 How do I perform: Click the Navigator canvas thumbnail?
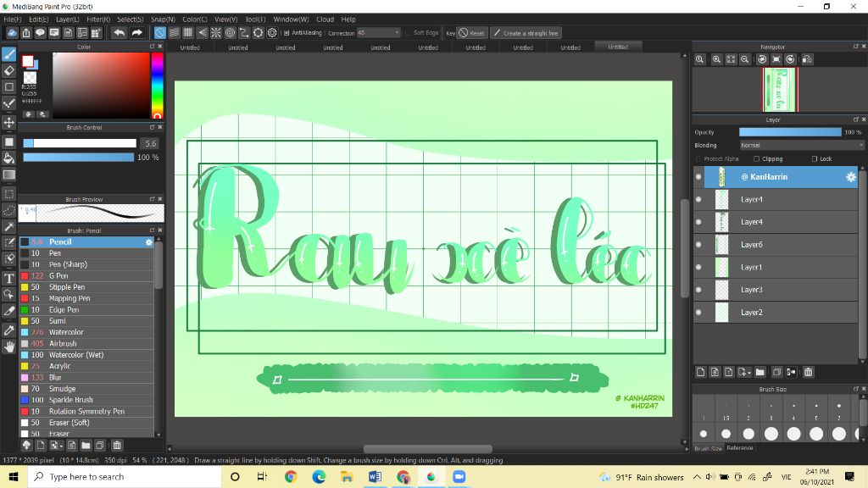pos(780,89)
